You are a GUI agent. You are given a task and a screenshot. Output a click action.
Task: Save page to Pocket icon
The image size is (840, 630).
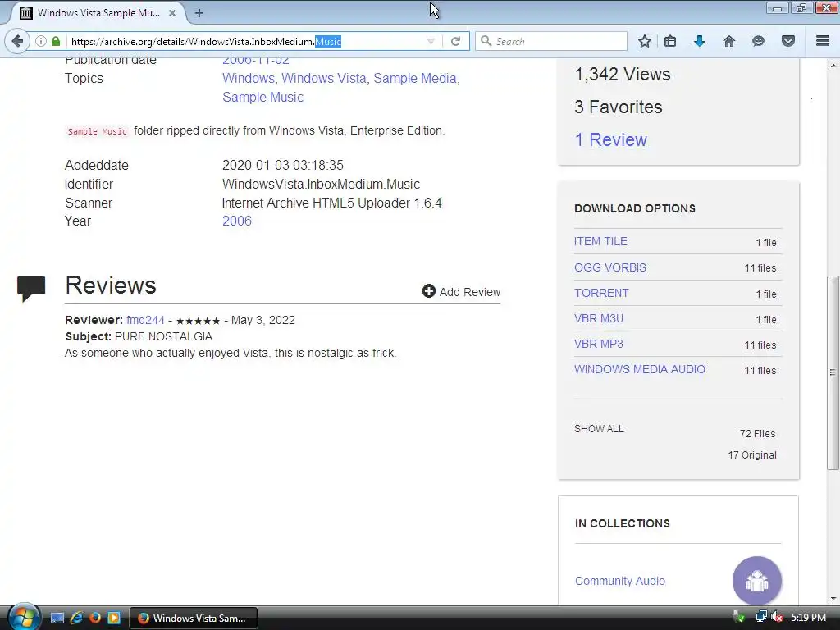tap(788, 41)
